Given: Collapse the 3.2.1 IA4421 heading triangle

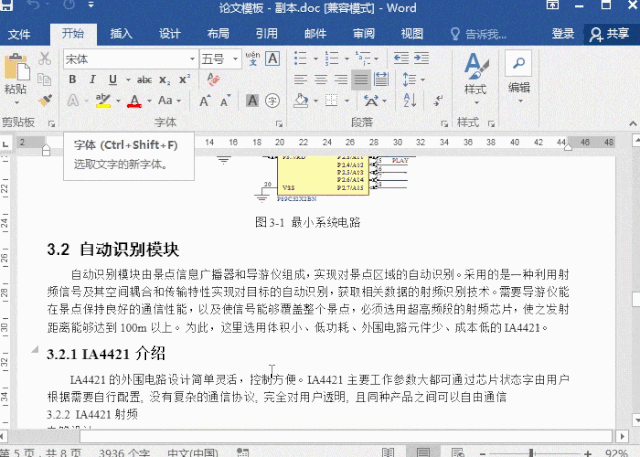Looking at the screenshot, I should 35,349.
